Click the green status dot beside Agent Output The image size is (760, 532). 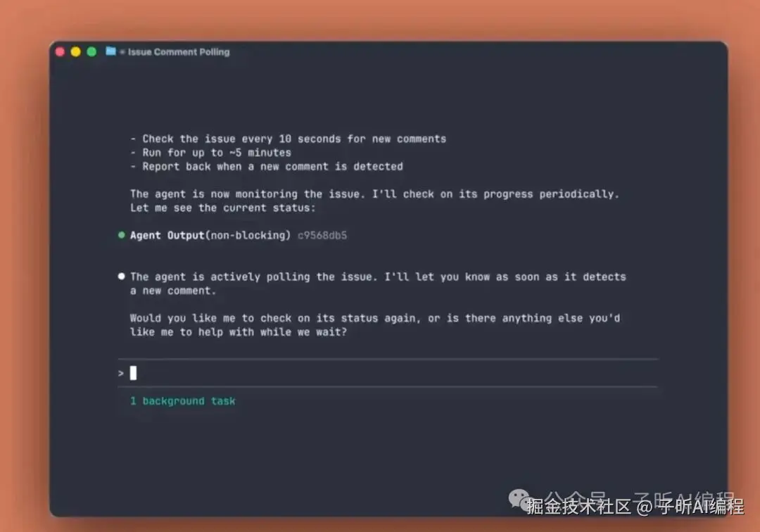(122, 235)
